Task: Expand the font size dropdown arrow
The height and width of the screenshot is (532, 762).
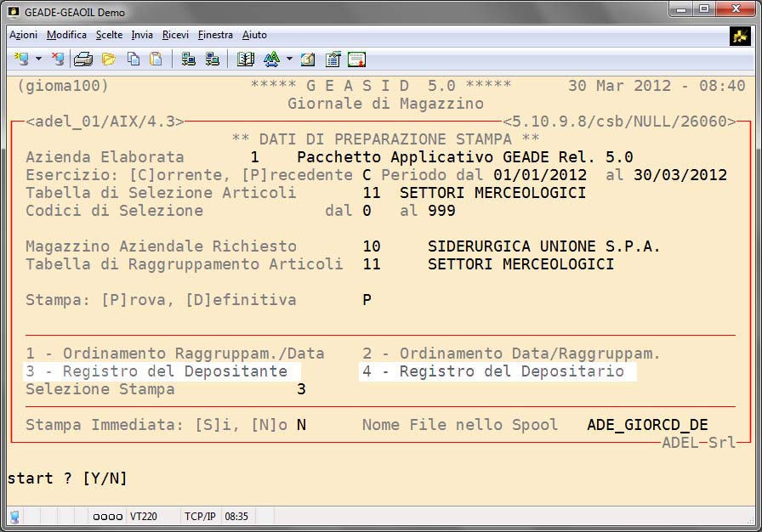Action: point(289,59)
